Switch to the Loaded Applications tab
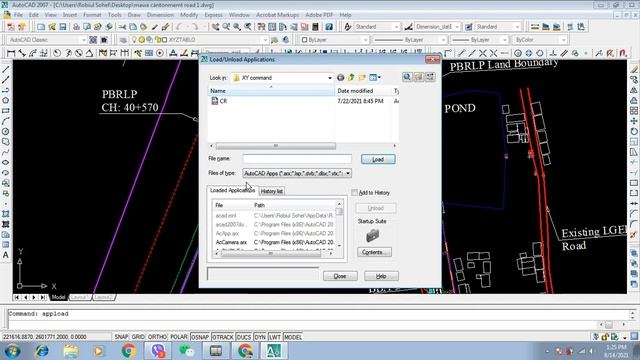 [233, 190]
